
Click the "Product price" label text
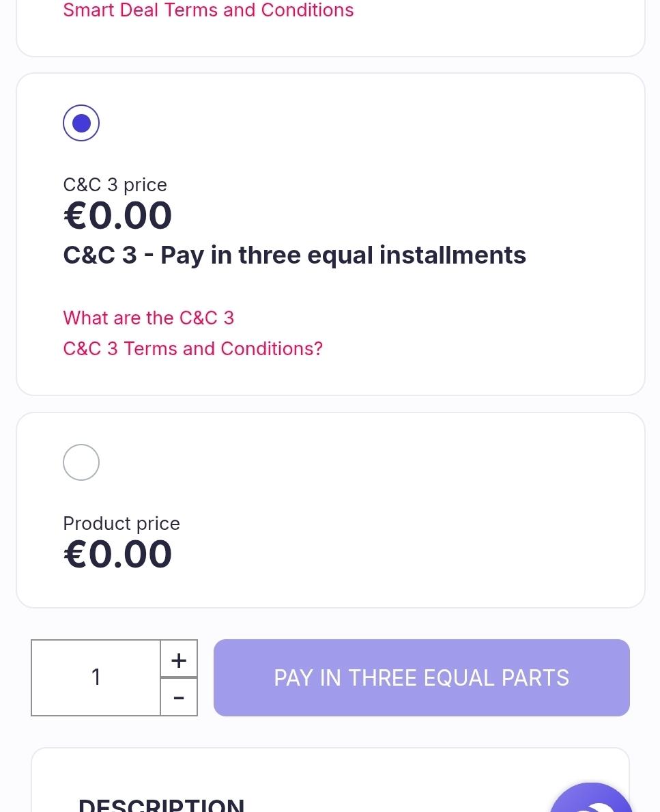(121, 524)
